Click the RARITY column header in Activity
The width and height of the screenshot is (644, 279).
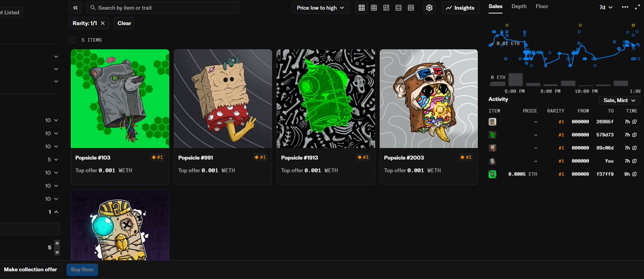pyautogui.click(x=555, y=111)
